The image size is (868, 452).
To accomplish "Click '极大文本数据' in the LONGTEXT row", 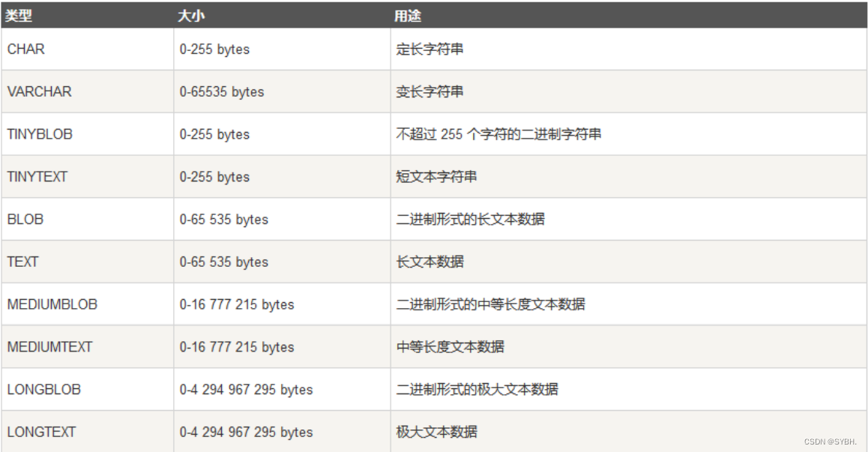I will pyautogui.click(x=436, y=432).
